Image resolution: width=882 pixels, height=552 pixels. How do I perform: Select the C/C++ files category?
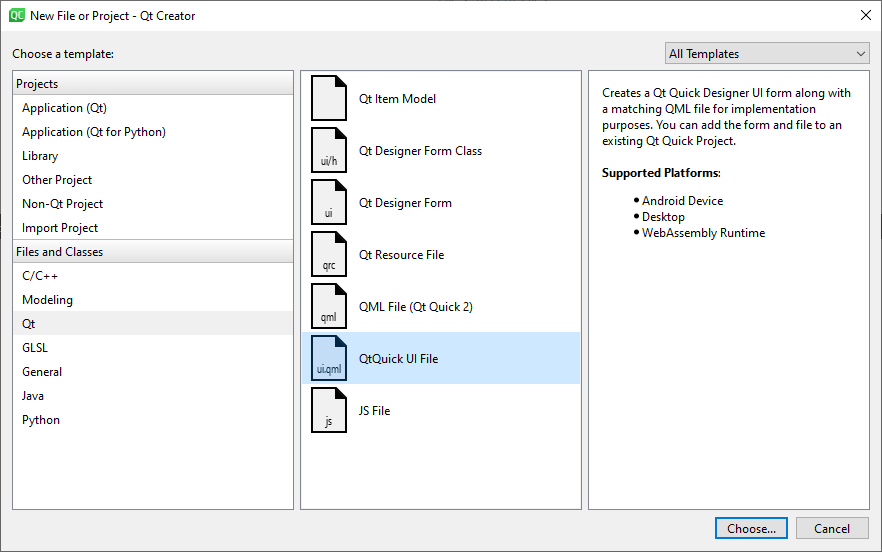click(153, 276)
